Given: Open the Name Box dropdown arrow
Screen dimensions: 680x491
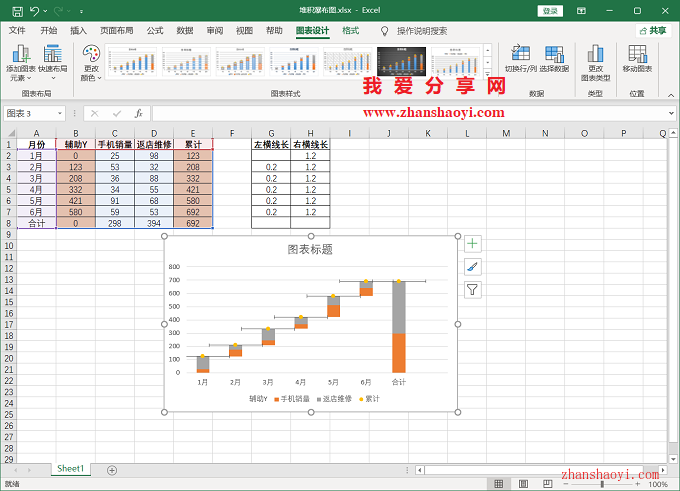Looking at the screenshot, I should 60,114.
